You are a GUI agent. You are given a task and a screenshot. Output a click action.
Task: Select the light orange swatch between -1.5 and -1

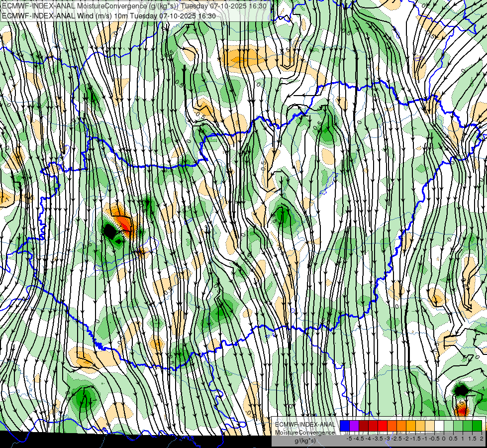[420, 426]
